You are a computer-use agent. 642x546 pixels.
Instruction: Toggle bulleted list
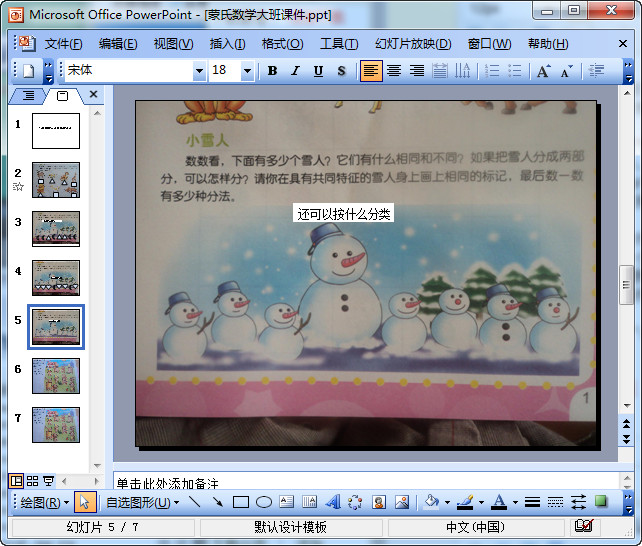[x=515, y=71]
